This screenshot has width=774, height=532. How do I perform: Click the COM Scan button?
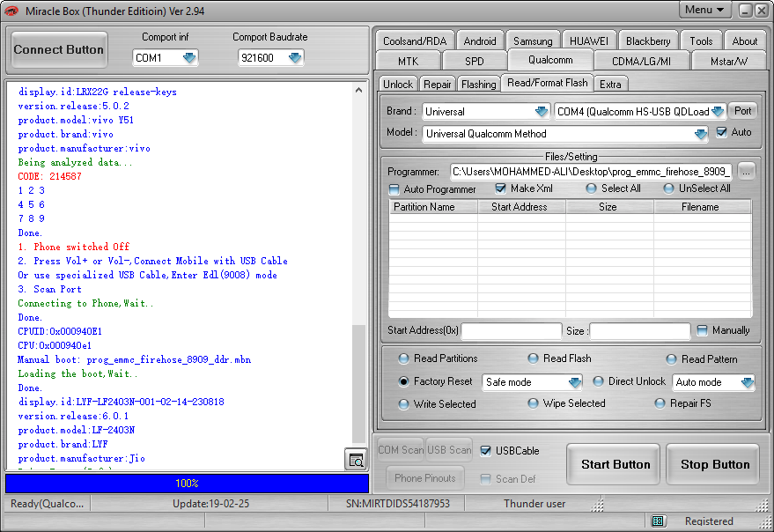[401, 450]
